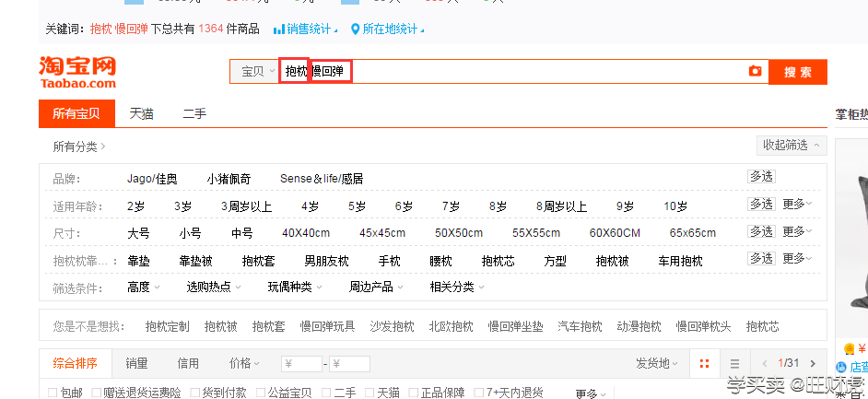Sort by 综合排序
This screenshot has height=399, width=868.
coord(76,364)
